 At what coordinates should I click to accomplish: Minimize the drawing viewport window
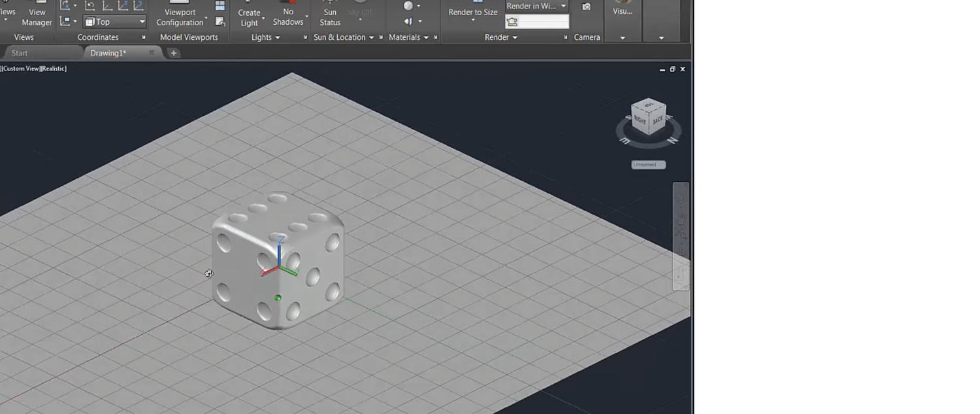[662, 69]
